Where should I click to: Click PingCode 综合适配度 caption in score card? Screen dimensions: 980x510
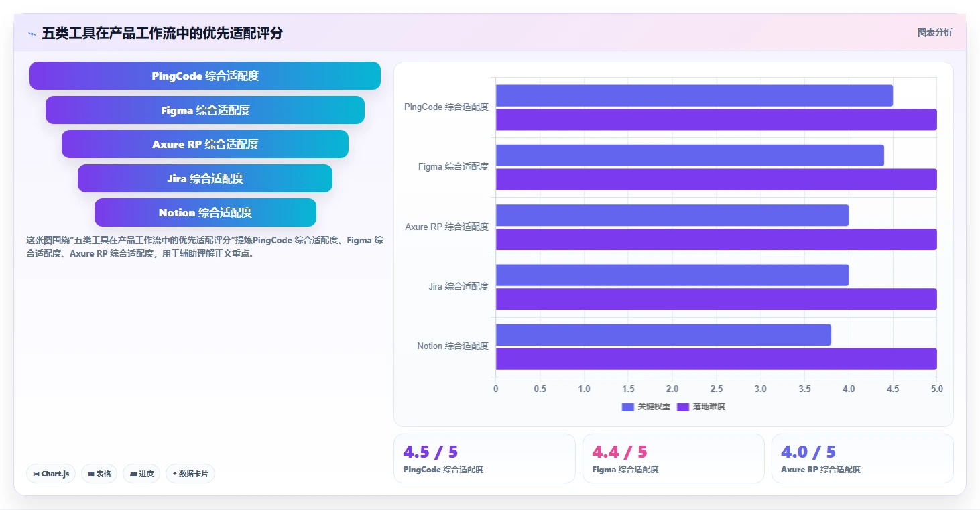[x=443, y=470]
